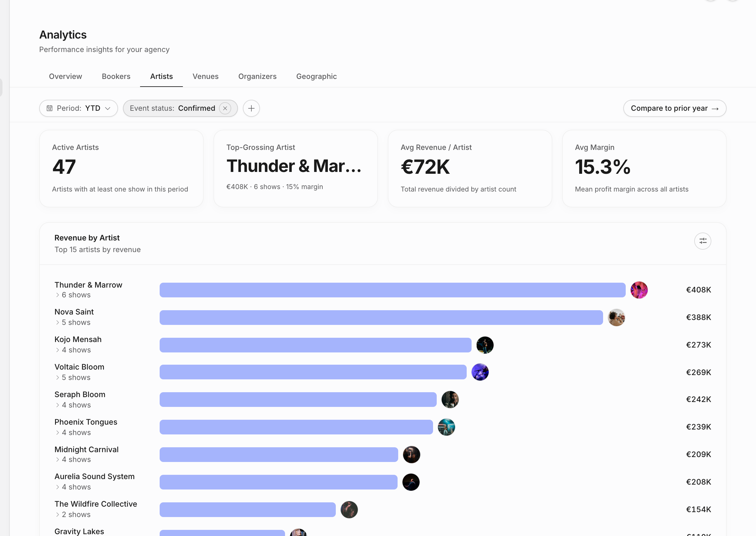The width and height of the screenshot is (756, 536).
Task: Open the Geographic tab
Action: click(316, 76)
